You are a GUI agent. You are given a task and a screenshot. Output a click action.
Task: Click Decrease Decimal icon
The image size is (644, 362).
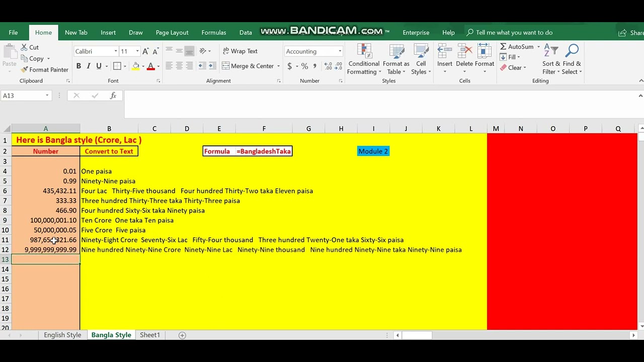click(x=338, y=66)
